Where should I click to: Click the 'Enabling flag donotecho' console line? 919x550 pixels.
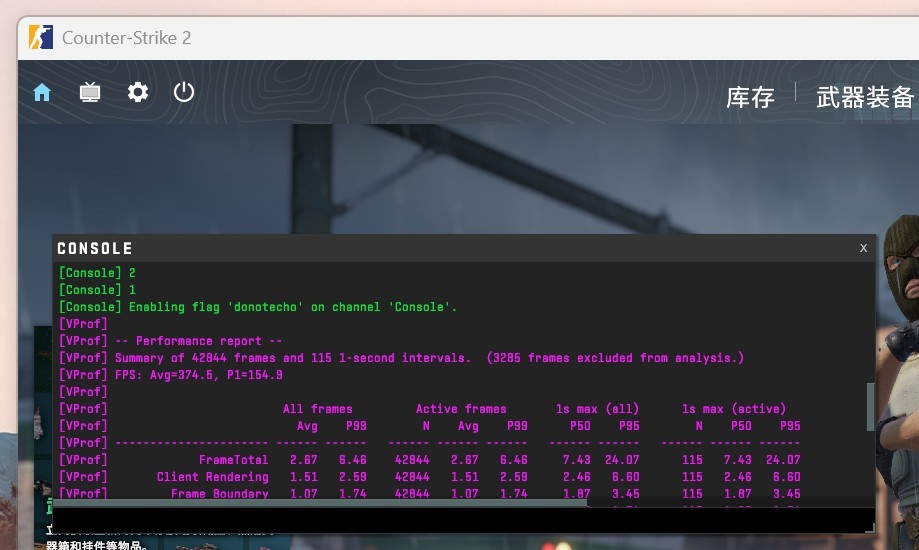pyautogui.click(x=257, y=307)
